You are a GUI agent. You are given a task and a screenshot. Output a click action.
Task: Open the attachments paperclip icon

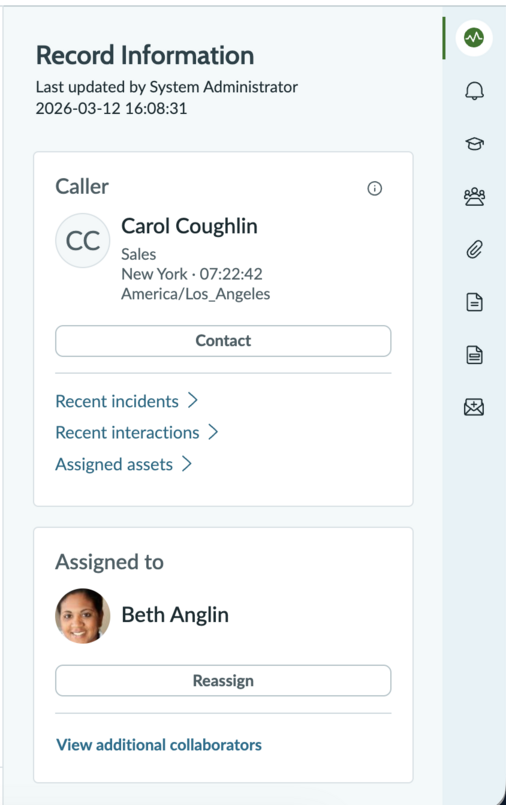(474, 250)
